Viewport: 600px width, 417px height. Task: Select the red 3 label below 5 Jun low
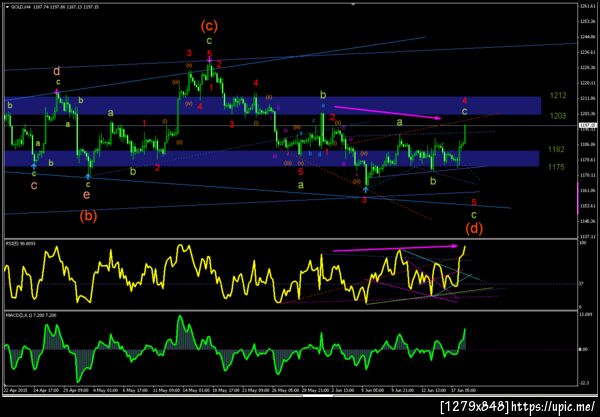[x=364, y=200]
